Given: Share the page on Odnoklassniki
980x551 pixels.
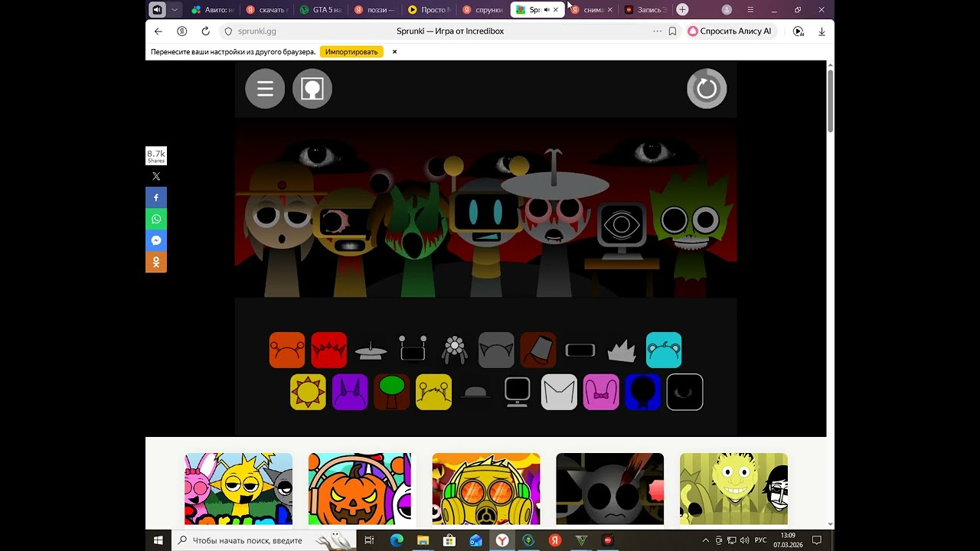Looking at the screenshot, I should (x=156, y=262).
